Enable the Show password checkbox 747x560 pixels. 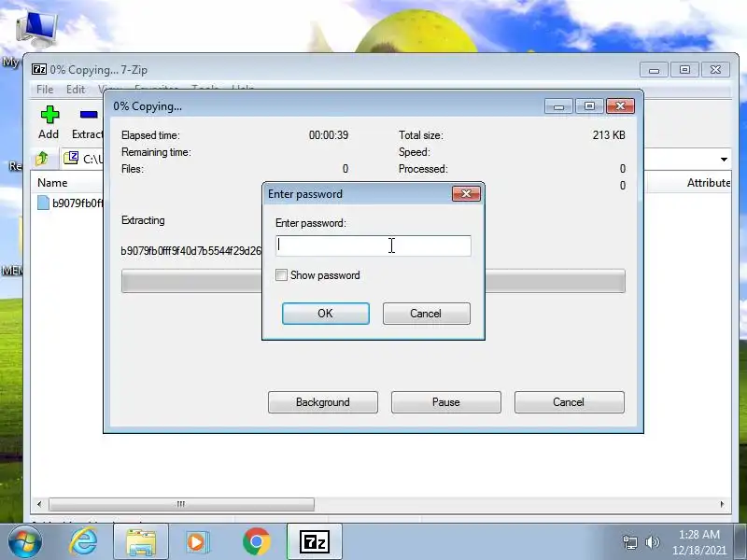point(282,275)
